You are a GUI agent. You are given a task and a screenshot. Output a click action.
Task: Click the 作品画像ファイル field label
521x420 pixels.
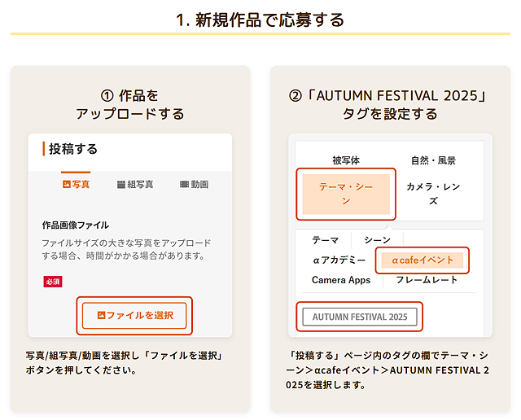(76, 225)
